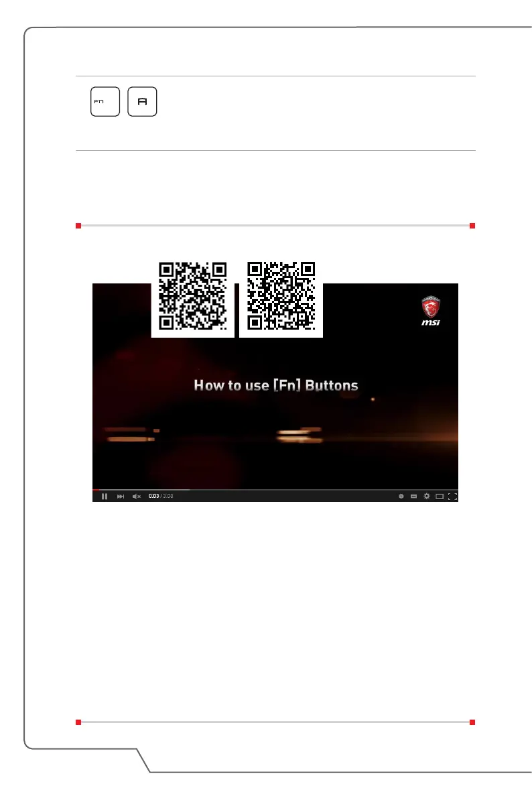The height and width of the screenshot is (798, 532).
Task: Skip to the next video
Action: tap(121, 496)
